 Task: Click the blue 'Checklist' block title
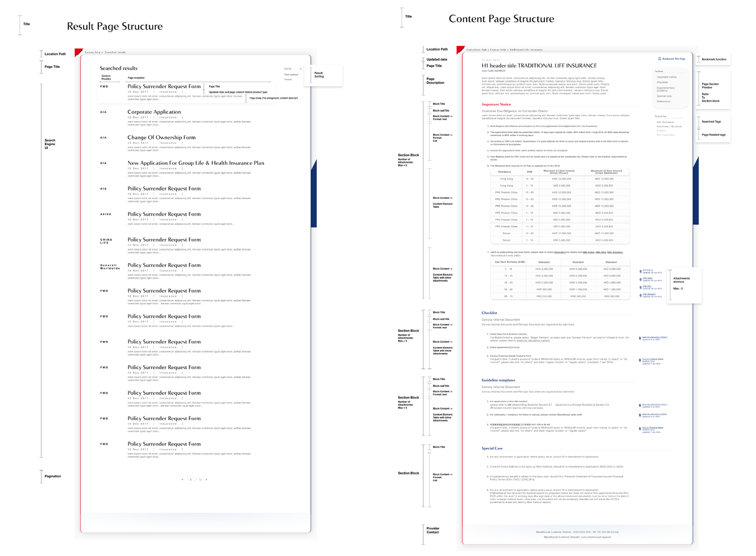489,313
